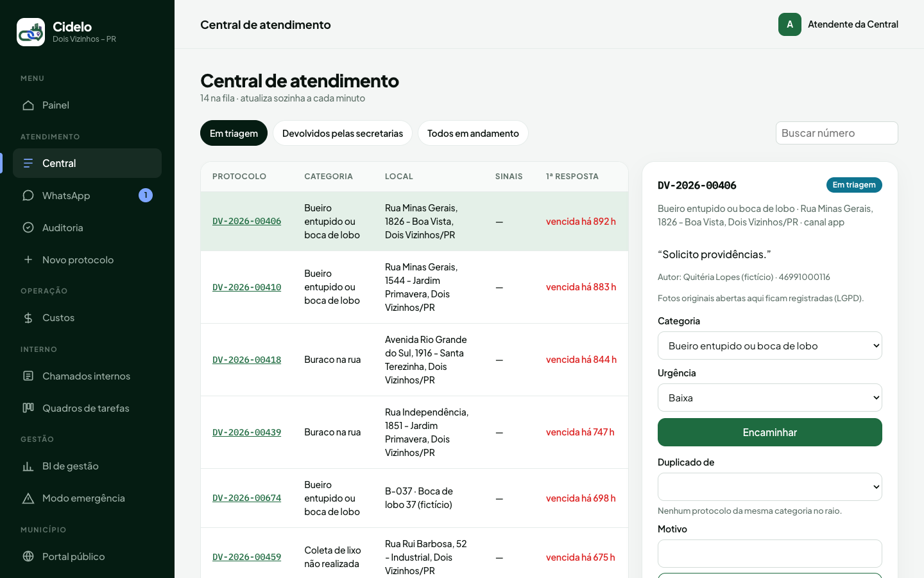
Task: Expand the Urgência dropdown set to Baixa
Action: tap(770, 398)
